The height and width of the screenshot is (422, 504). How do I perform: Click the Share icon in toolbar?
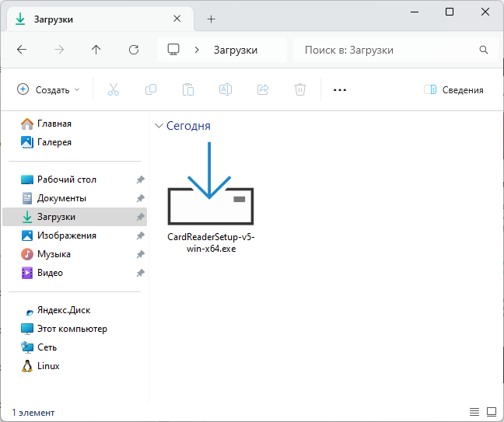pyautogui.click(x=263, y=90)
